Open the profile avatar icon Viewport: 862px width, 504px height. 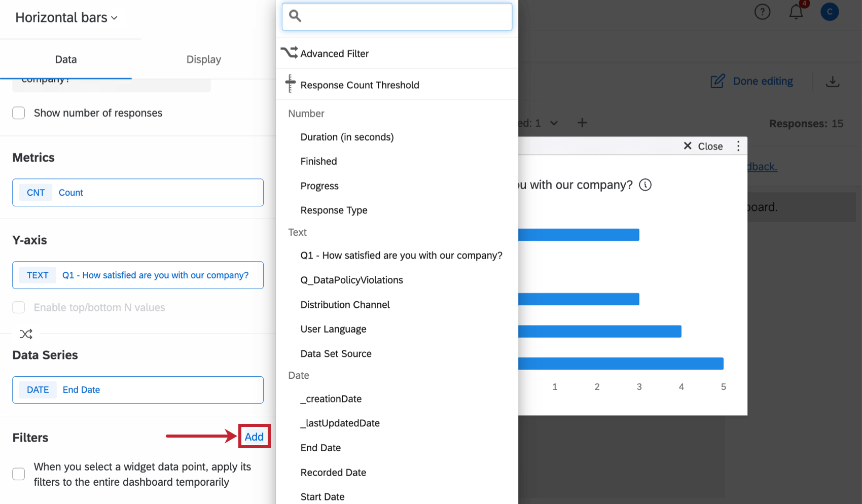(830, 12)
